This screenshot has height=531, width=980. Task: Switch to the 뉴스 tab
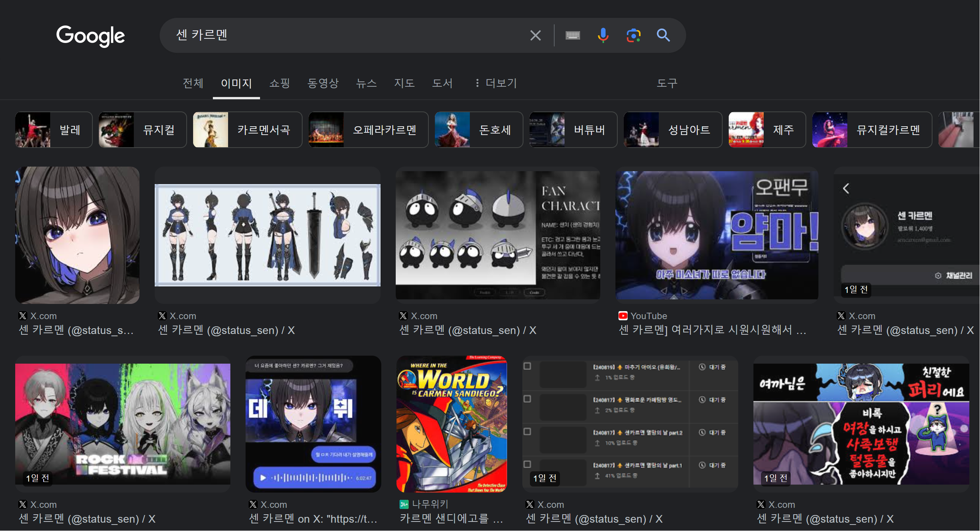366,83
